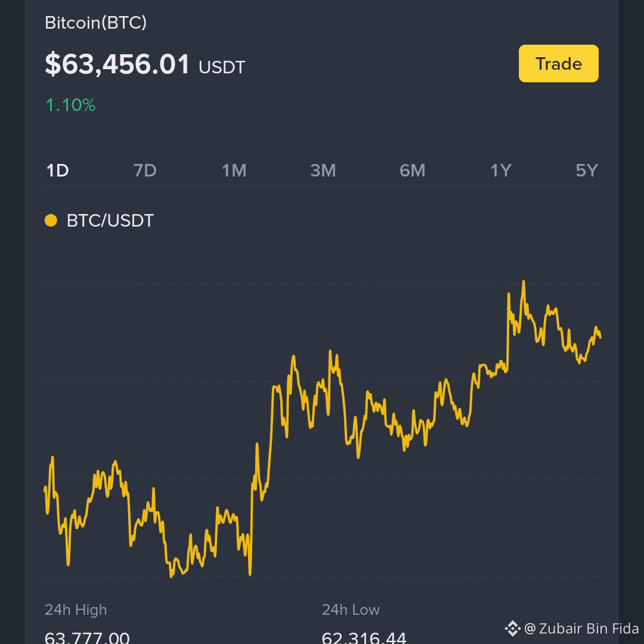Click the Zubair Bin Fida username
This screenshot has width=644, height=644.
point(589,628)
